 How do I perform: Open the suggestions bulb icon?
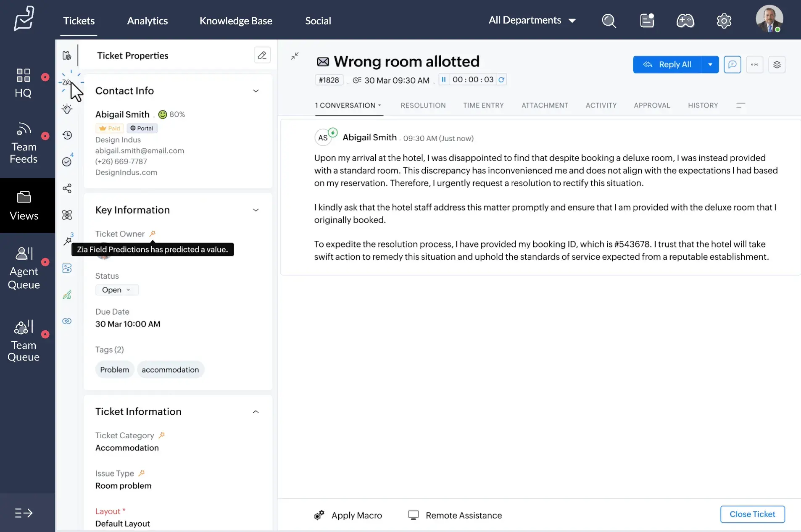pos(67,109)
